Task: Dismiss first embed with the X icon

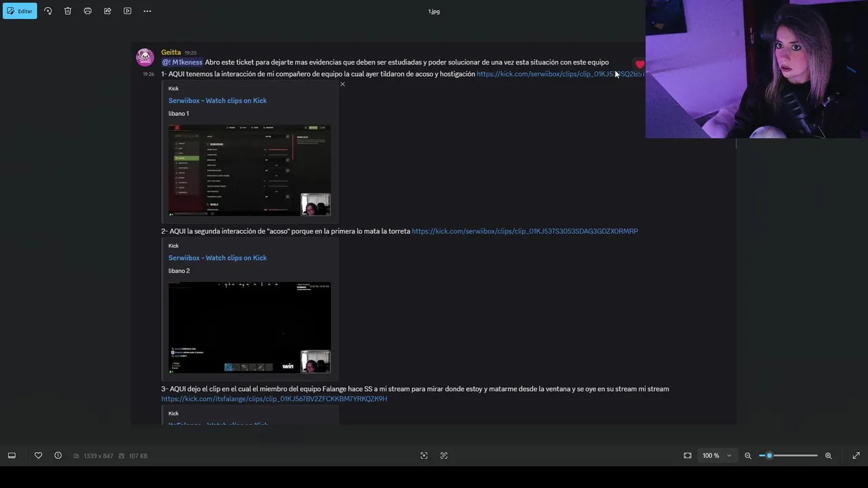Action: tap(342, 84)
